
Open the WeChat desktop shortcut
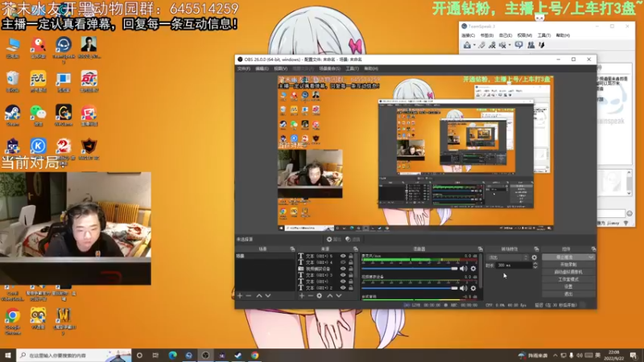click(x=38, y=115)
